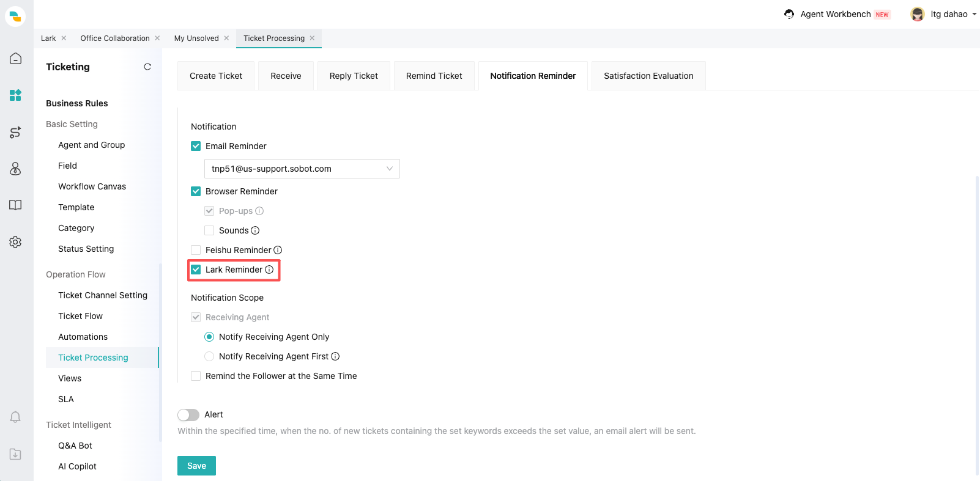Open the notifications bell icon
This screenshot has height=481, width=980.
[x=15, y=417]
